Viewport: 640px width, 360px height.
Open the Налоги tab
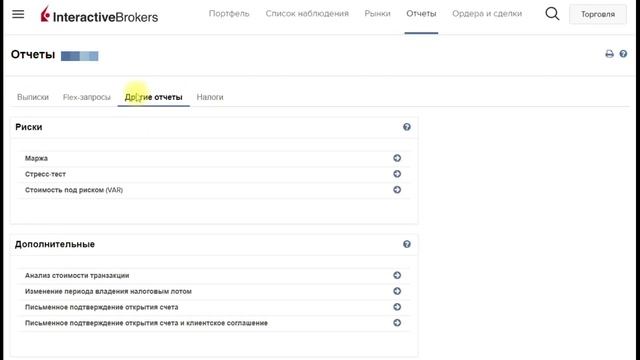pyautogui.click(x=210, y=97)
